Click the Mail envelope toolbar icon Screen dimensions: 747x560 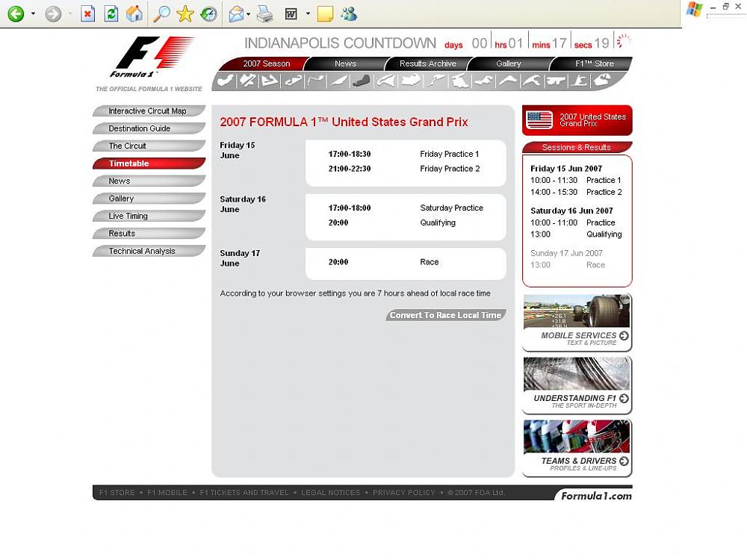pos(236,13)
